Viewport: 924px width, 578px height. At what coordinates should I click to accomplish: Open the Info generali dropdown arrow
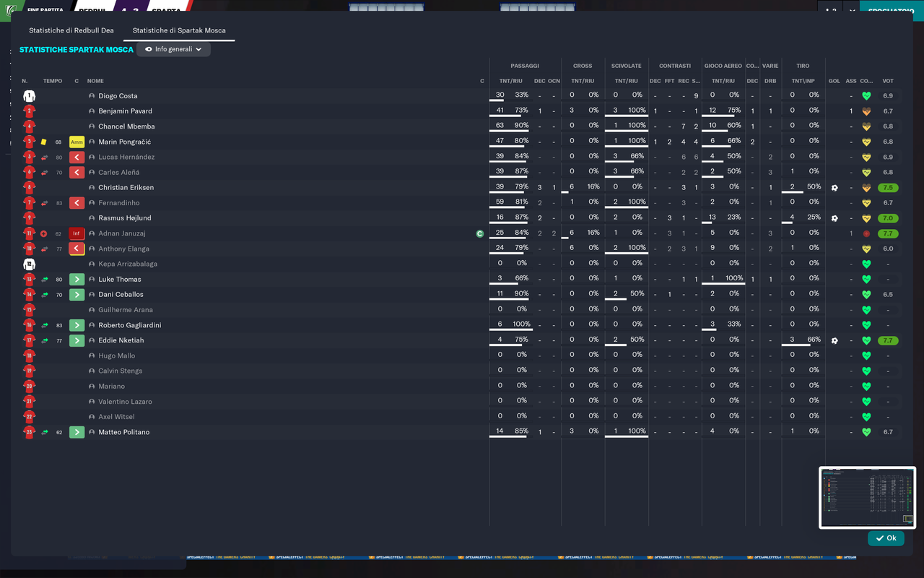click(x=199, y=49)
